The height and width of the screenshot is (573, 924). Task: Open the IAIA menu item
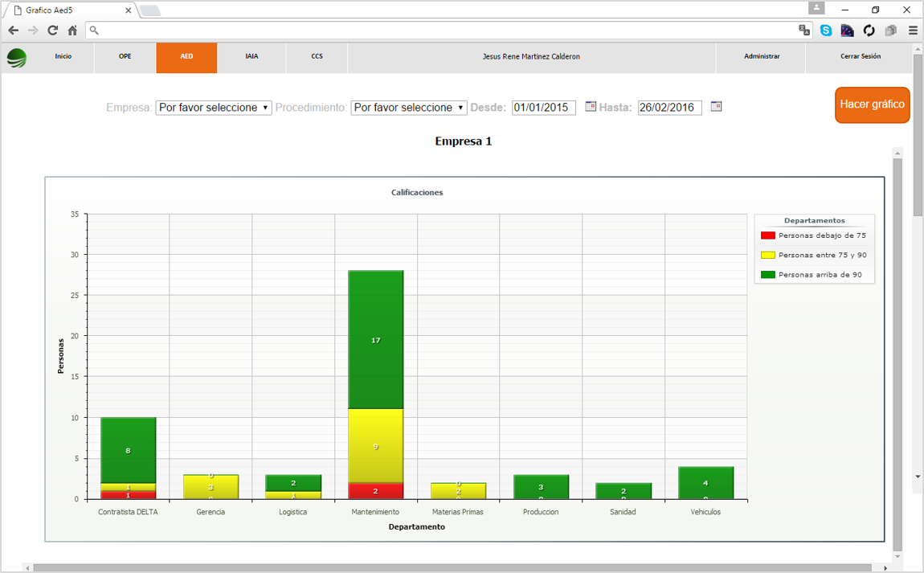pos(251,56)
